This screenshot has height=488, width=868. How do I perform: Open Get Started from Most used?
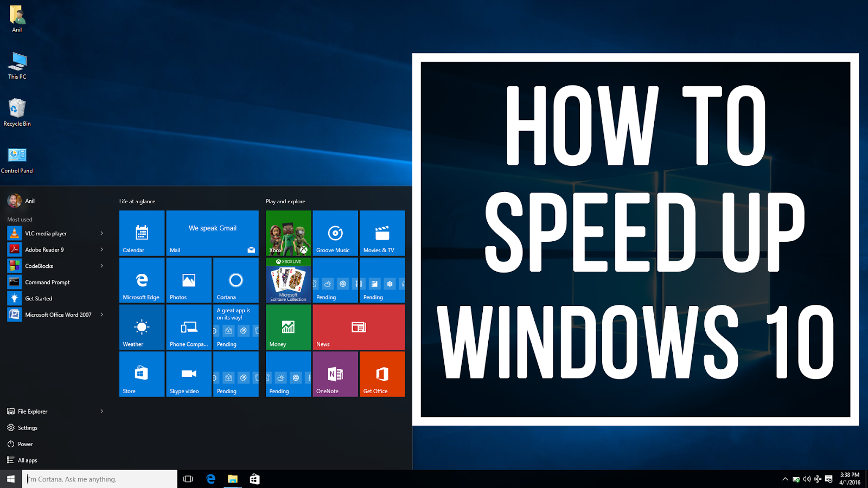(55, 298)
